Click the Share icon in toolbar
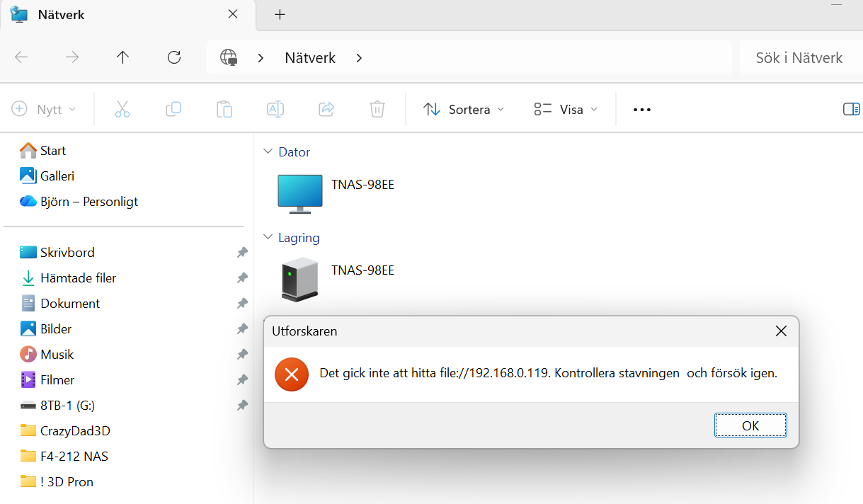This screenshot has height=504, width=863. (x=326, y=109)
